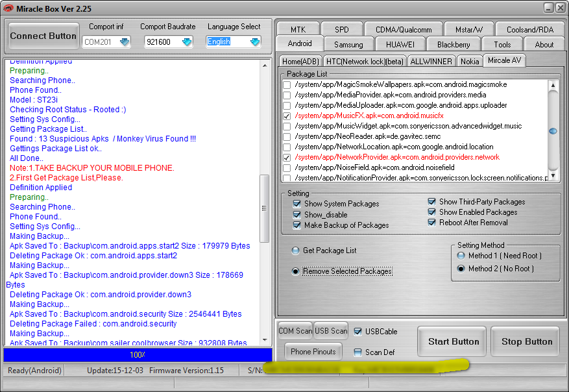Choose Method 2 (No Root) option
569x392 pixels.
coord(461,269)
